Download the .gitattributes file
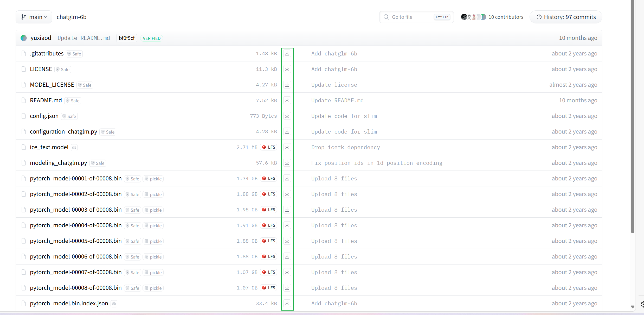The height and width of the screenshot is (315, 644). 287,54
